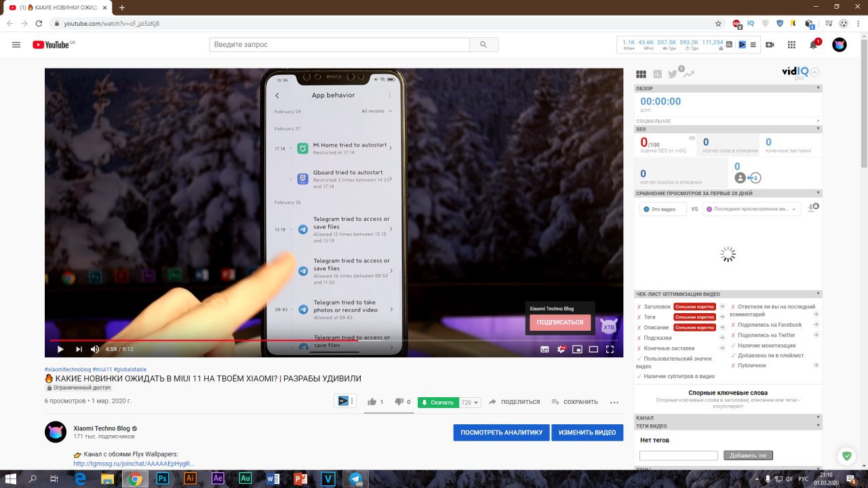Open Word from the taskbar
The width and height of the screenshot is (868, 488).
(273, 479)
